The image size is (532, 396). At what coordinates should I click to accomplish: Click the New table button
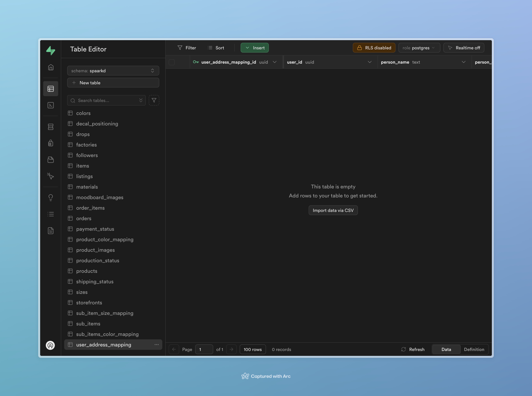pyautogui.click(x=113, y=83)
